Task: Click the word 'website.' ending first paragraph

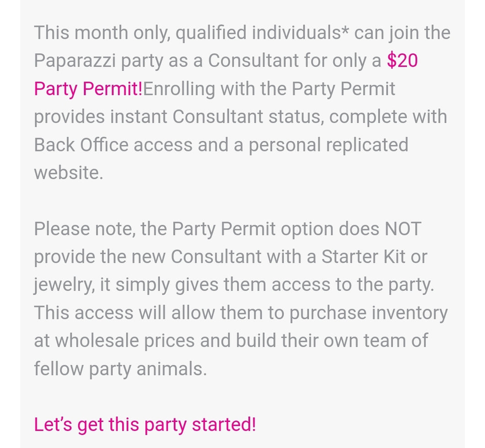Action: point(69,173)
